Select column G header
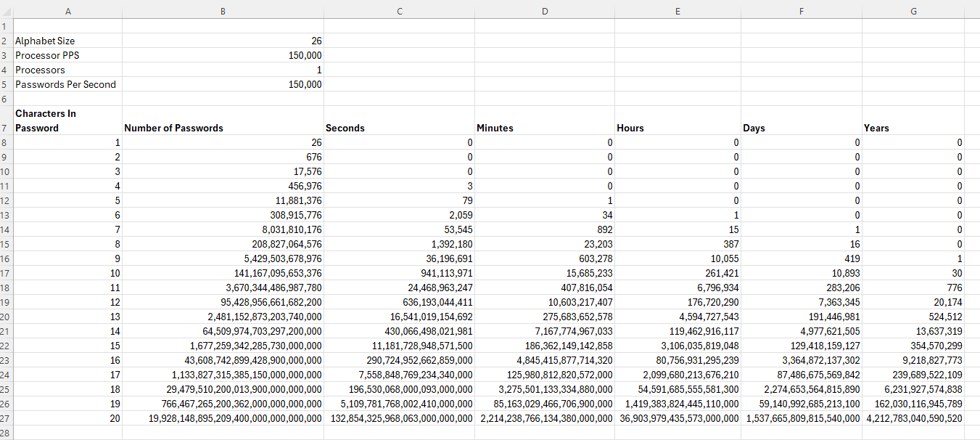Image resolution: width=980 pixels, height=440 pixels. point(913,11)
